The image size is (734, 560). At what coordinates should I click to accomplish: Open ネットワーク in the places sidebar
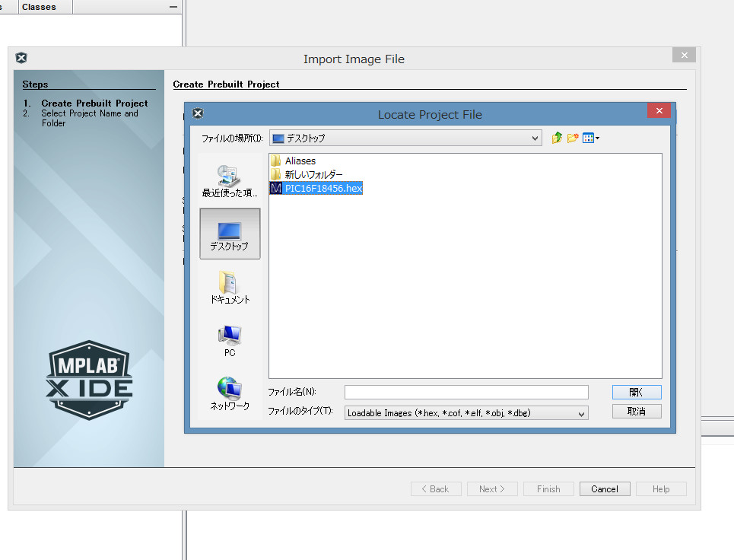pos(230,394)
